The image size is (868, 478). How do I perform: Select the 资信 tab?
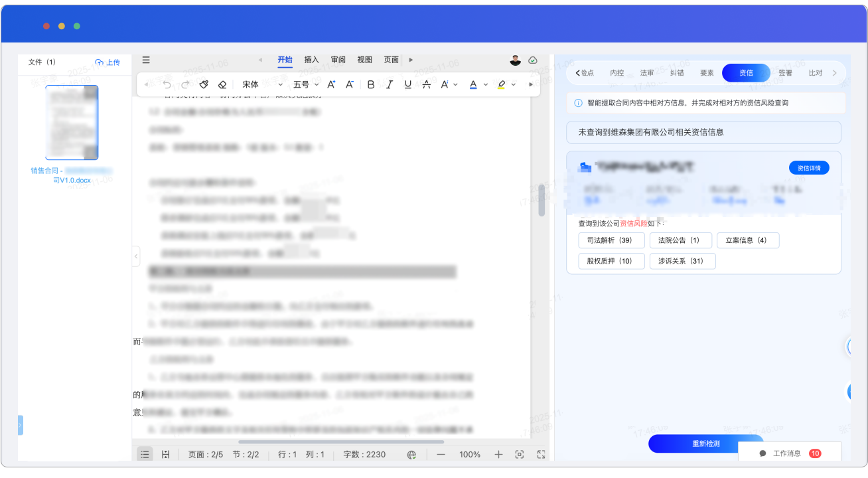746,73
